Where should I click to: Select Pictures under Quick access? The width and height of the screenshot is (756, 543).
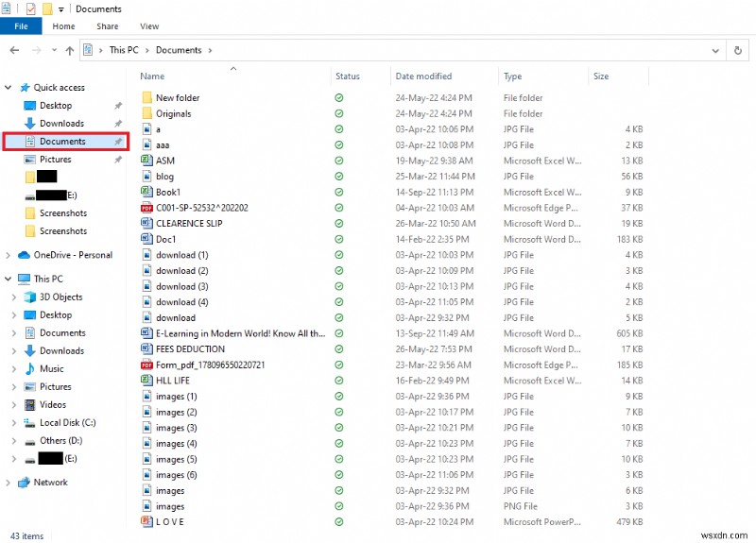(x=55, y=159)
